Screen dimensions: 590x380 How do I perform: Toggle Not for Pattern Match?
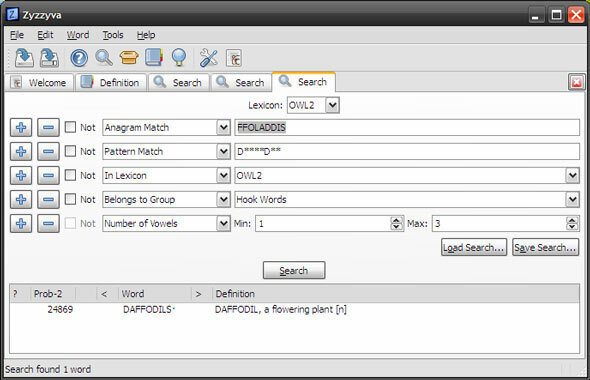pos(70,151)
